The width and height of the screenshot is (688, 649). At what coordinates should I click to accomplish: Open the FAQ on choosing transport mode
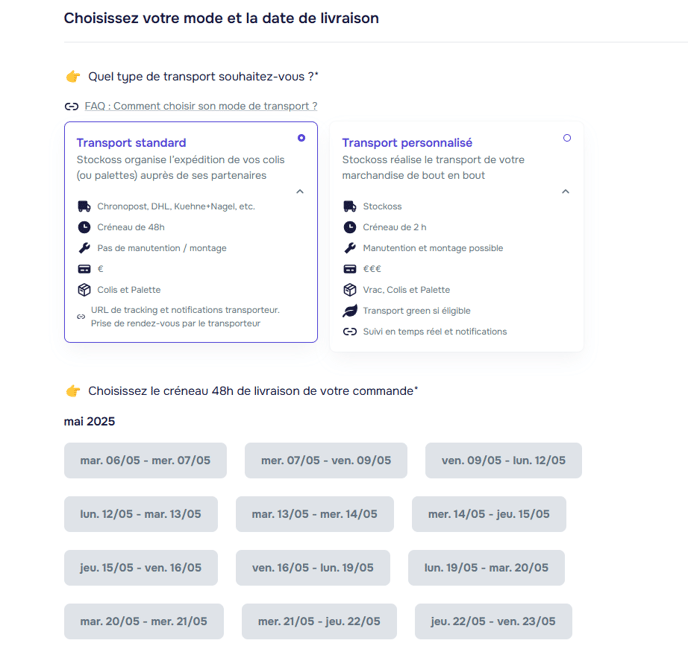(200, 106)
